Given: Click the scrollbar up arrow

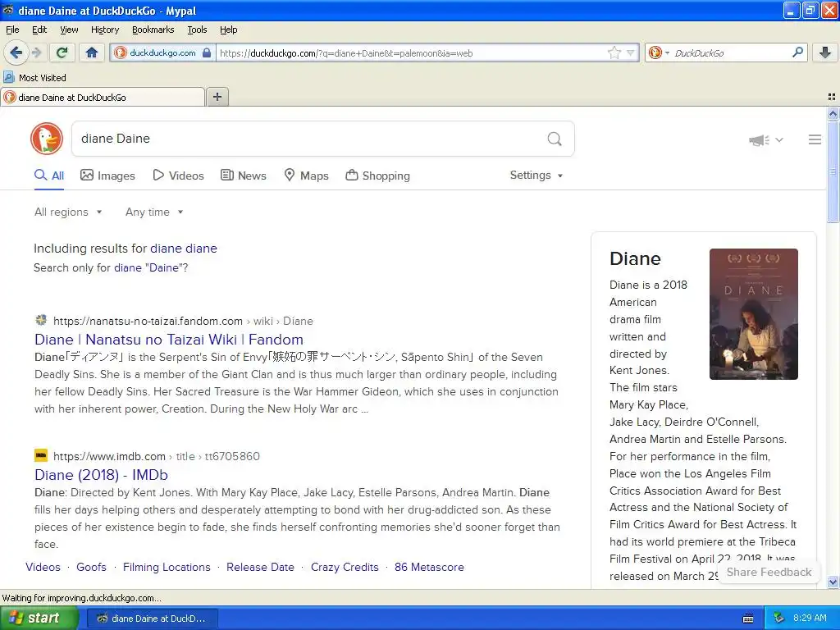Looking at the screenshot, I should tap(833, 113).
